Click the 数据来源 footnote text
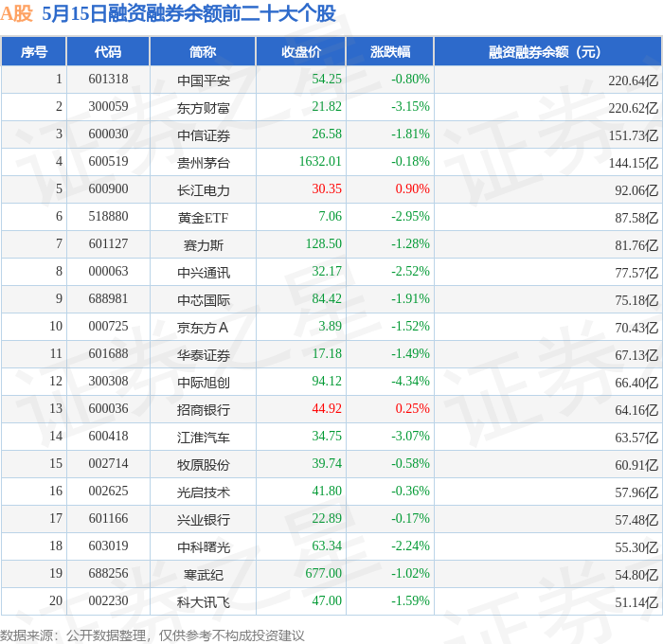This screenshot has height=644, width=663. [x=152, y=635]
